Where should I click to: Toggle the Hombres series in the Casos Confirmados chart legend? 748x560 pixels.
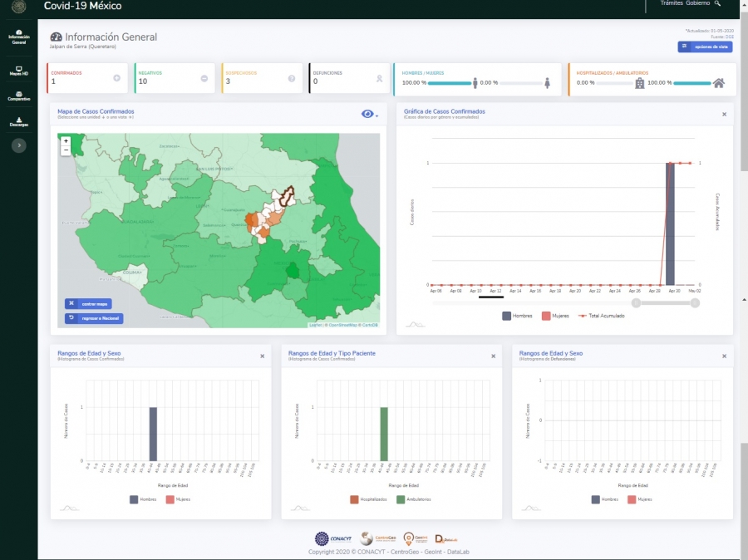pos(520,316)
